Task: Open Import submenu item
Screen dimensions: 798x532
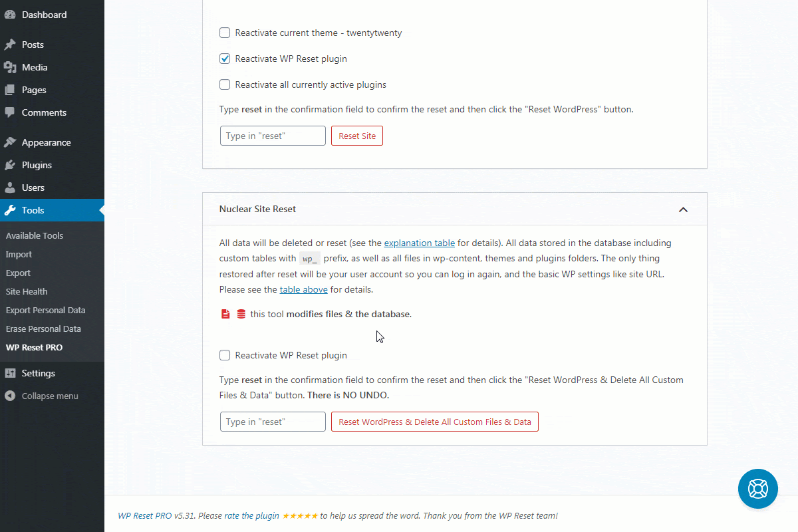Action: 19,254
